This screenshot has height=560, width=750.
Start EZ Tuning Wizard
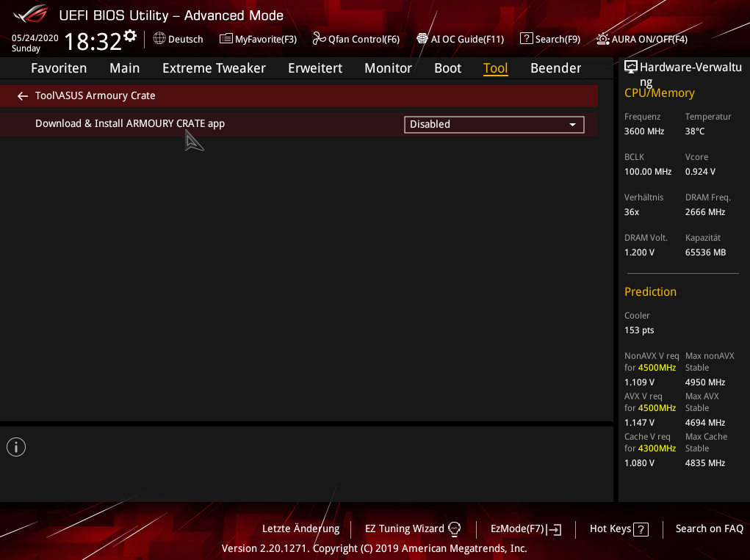[x=413, y=529]
